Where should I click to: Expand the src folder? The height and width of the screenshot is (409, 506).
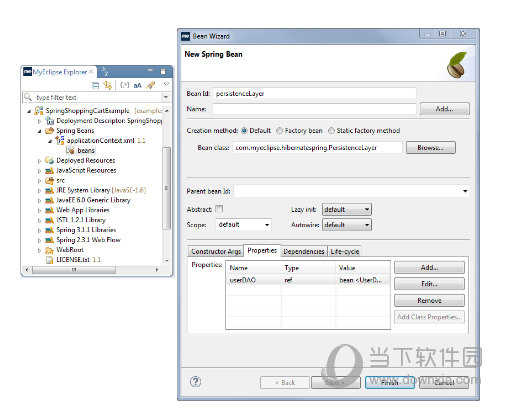(x=39, y=181)
